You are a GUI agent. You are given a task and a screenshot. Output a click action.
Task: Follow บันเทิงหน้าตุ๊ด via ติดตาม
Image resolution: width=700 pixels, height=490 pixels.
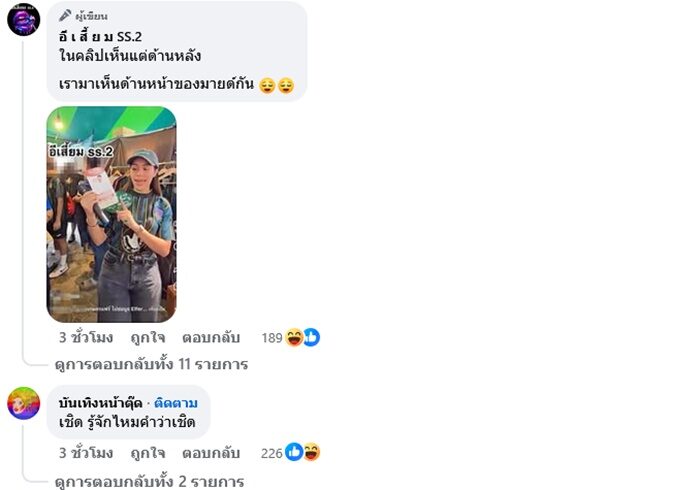pyautogui.click(x=176, y=403)
